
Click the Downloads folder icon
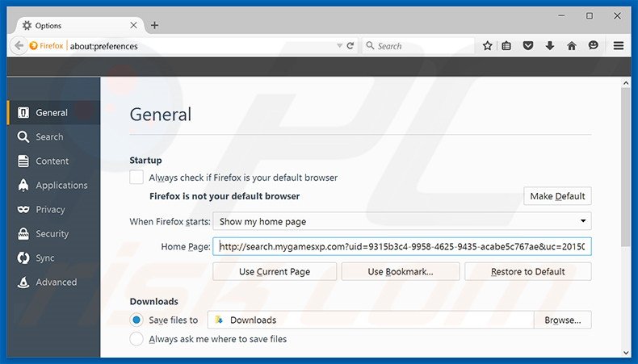click(x=219, y=320)
